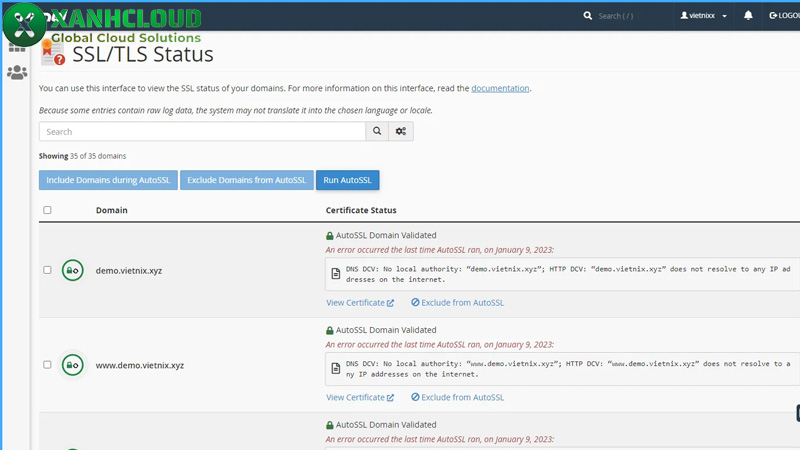This screenshot has width=800, height=450.
Task: Click Exclude from AutoSSL for www.demo.vietnix.xyz
Action: click(457, 397)
